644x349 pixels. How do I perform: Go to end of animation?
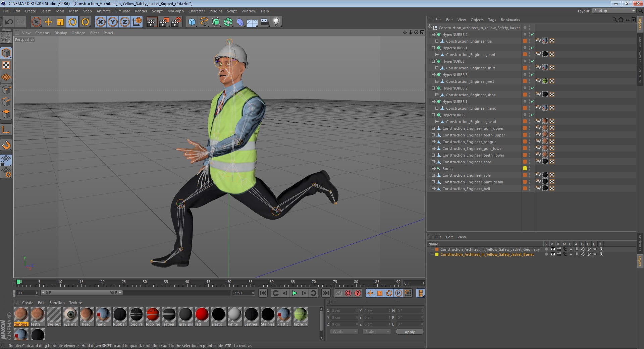326,293
